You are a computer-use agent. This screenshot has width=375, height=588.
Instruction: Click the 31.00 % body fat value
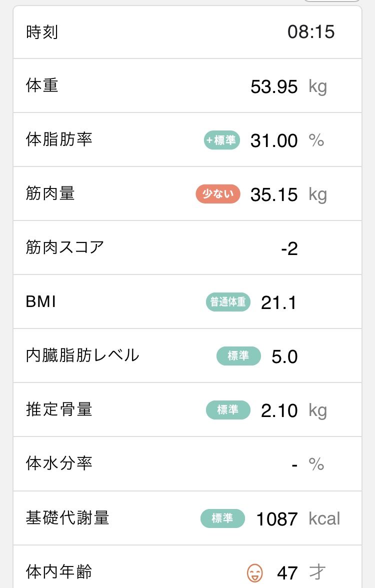(287, 140)
